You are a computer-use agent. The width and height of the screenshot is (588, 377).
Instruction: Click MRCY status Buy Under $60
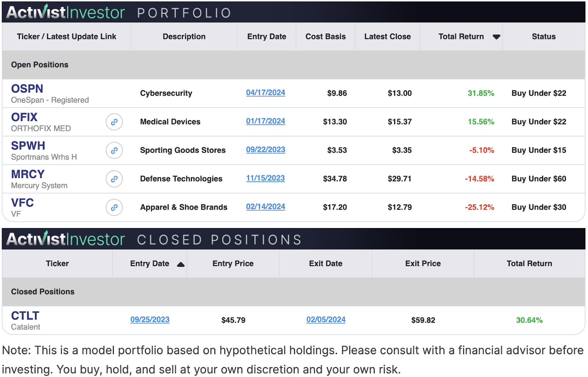point(539,179)
